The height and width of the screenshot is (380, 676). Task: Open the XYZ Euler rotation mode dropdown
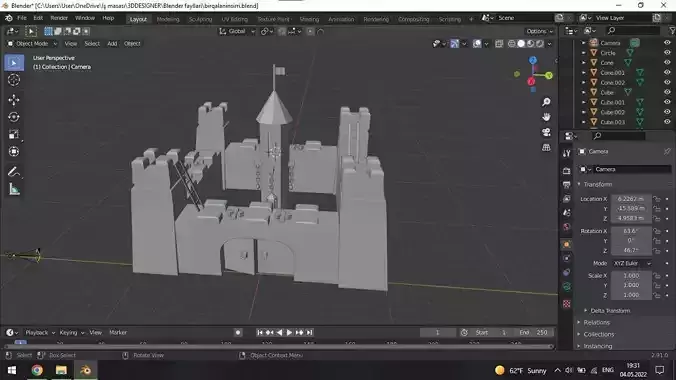pyautogui.click(x=632, y=263)
